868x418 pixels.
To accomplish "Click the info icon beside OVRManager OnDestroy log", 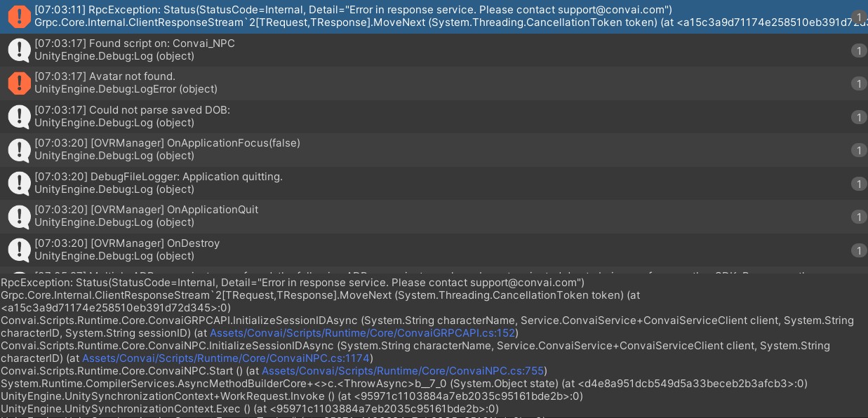I will point(19,250).
